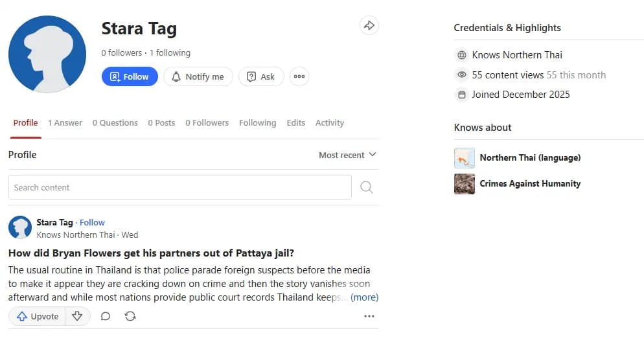
Task: Switch to the 0 Questions tab
Action: tap(115, 122)
